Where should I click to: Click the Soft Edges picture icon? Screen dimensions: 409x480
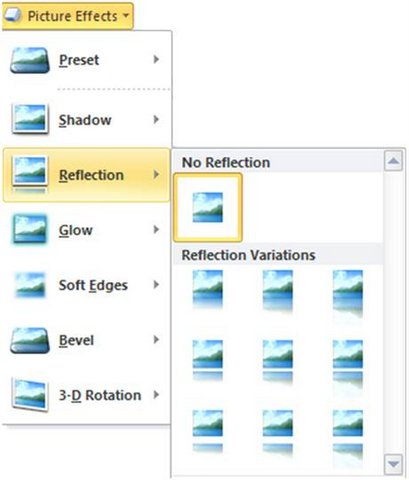point(30,285)
